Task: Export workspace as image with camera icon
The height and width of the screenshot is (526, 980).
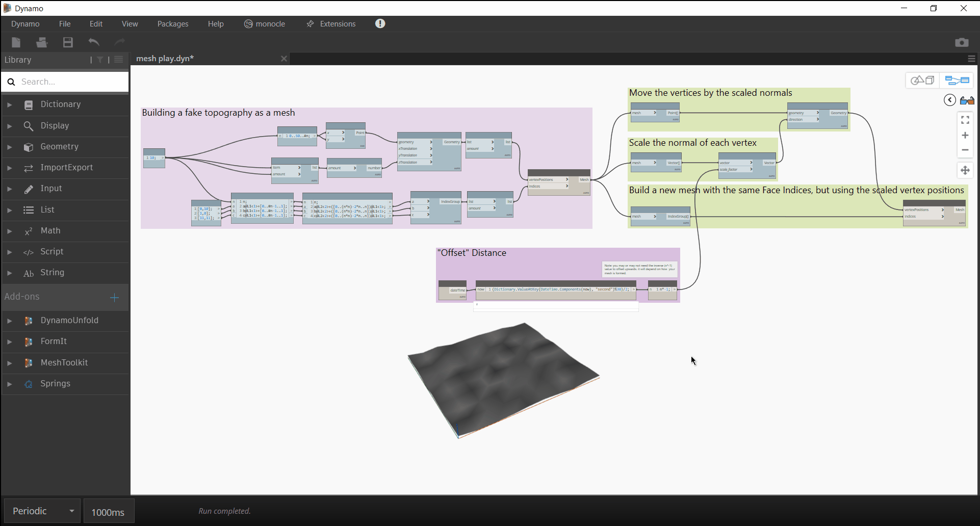Action: pyautogui.click(x=962, y=42)
